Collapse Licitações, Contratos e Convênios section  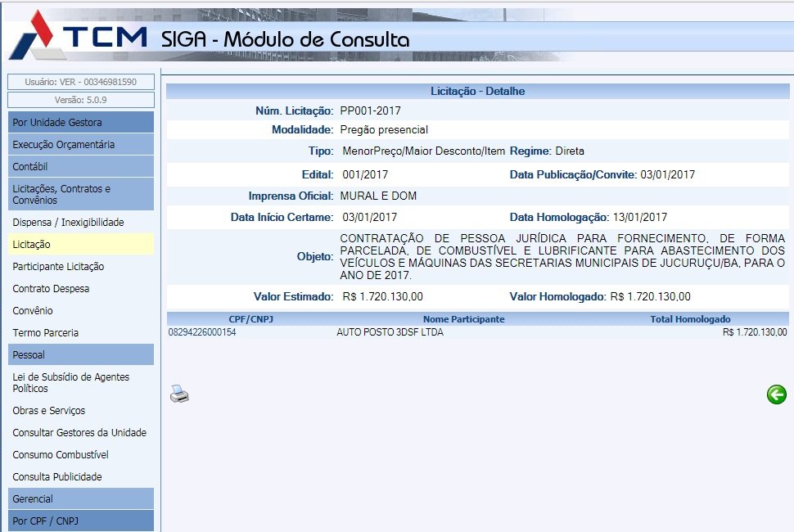(x=80, y=194)
